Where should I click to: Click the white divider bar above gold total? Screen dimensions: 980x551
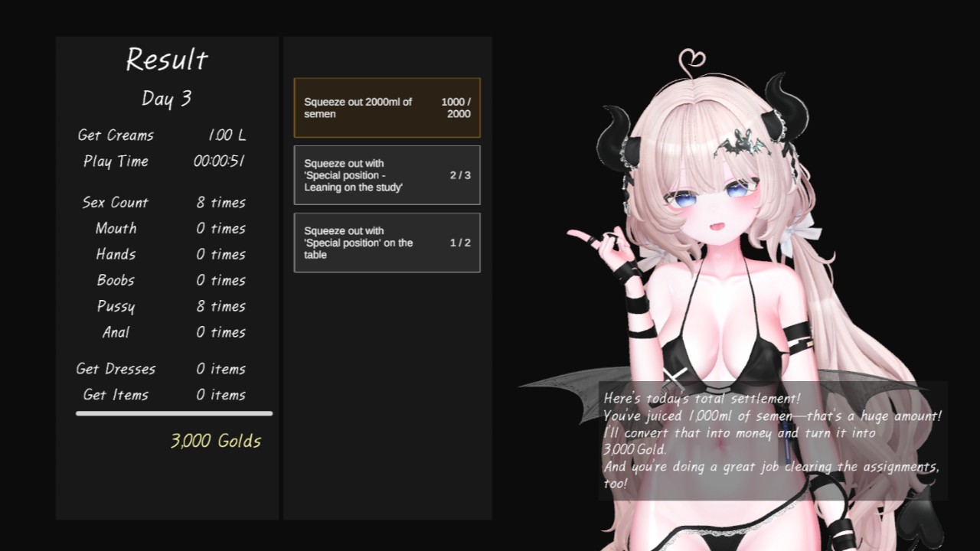click(x=174, y=414)
